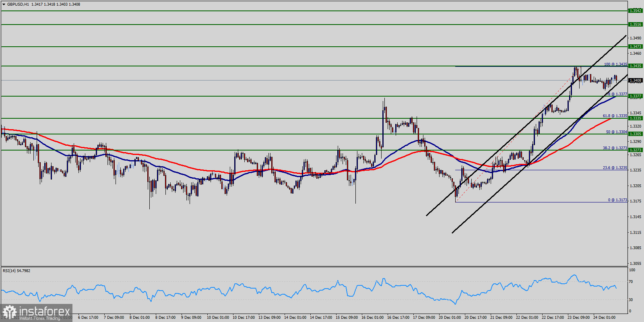Image resolution: width=644 pixels, height=322 pixels.
Task: Click the 1.3516 green price level label
Action: tap(636, 25)
